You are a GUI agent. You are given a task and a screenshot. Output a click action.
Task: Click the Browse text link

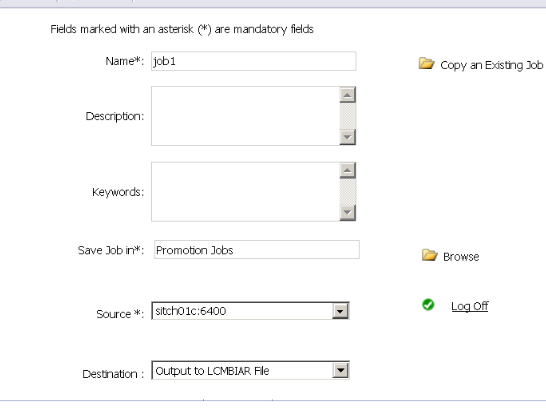pos(461,257)
